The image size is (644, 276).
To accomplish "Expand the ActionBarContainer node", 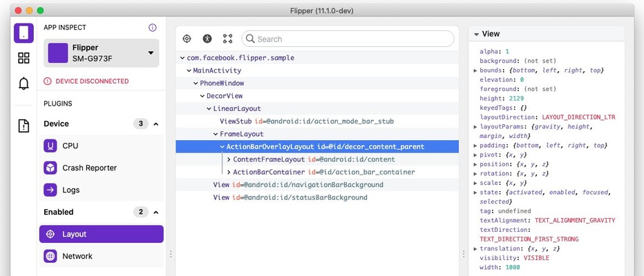I will pyautogui.click(x=229, y=172).
